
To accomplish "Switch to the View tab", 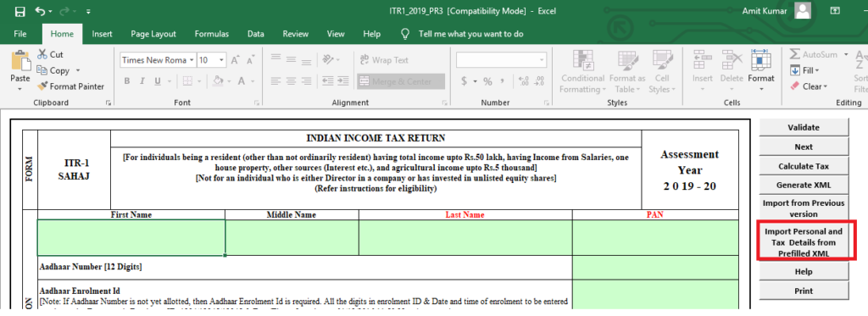I will click(336, 34).
